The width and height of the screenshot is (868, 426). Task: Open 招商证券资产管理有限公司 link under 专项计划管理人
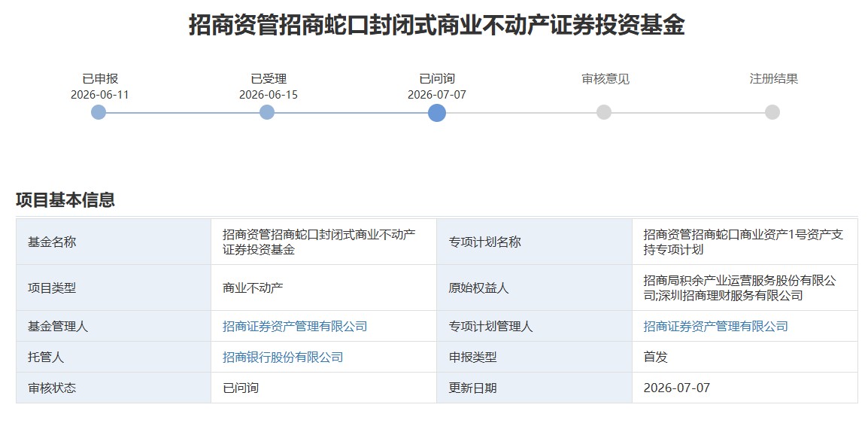coord(716,327)
